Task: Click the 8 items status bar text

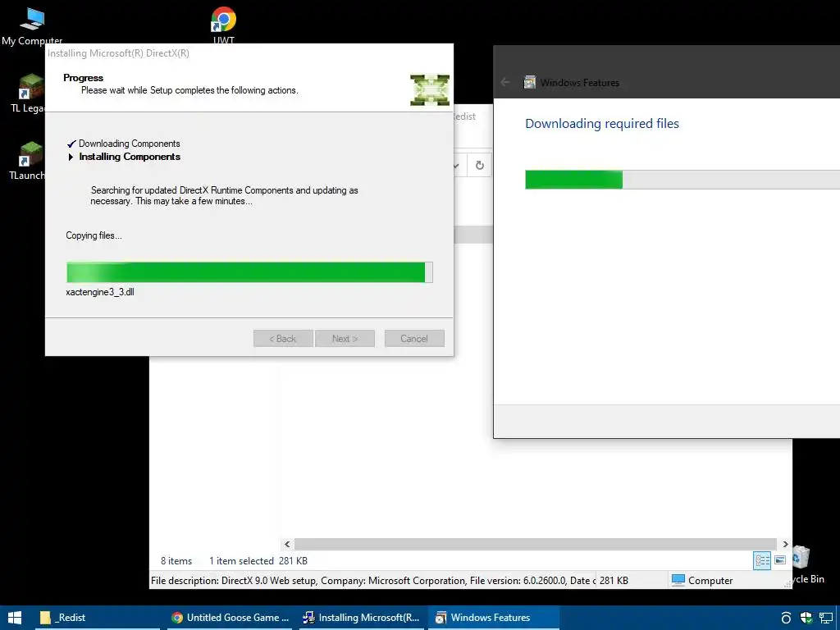Action: 176,561
